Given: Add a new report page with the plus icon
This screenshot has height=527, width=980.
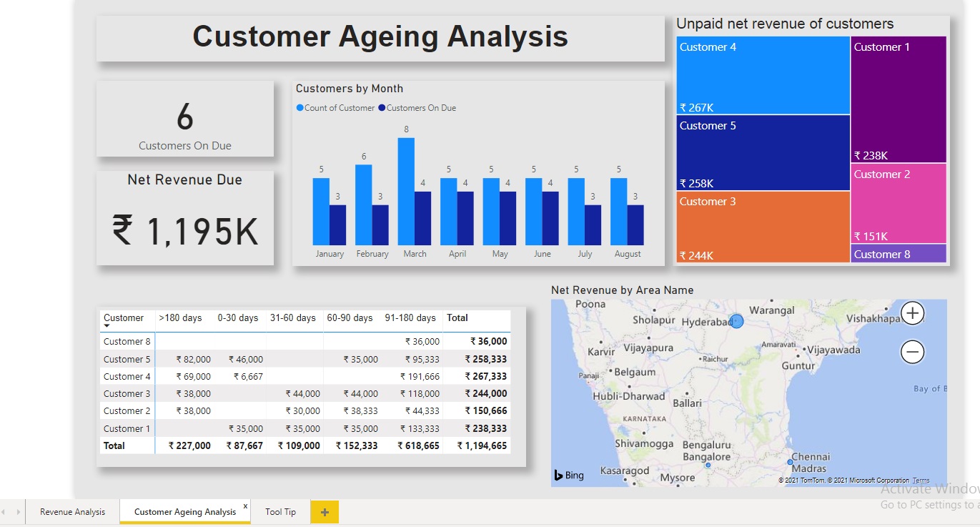Looking at the screenshot, I should coord(325,512).
